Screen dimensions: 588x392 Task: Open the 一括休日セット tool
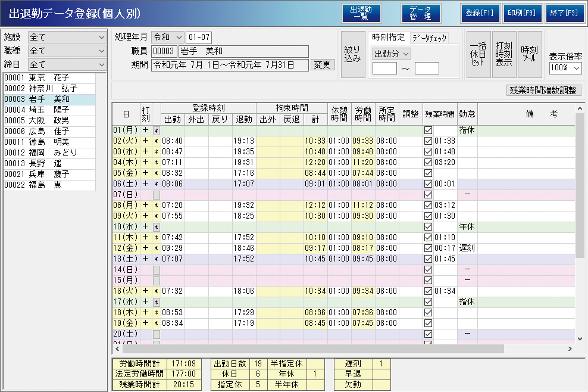pyautogui.click(x=478, y=54)
